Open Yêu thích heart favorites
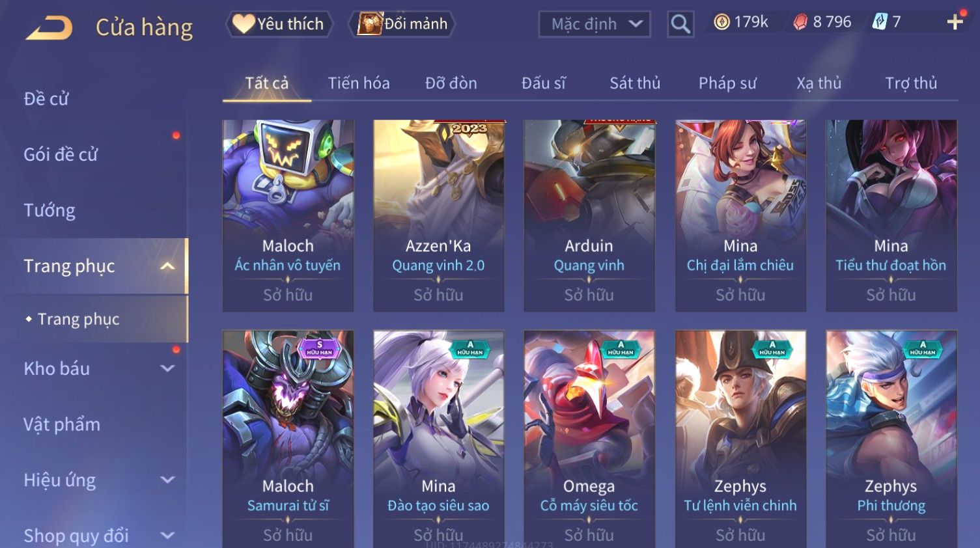 [279, 24]
